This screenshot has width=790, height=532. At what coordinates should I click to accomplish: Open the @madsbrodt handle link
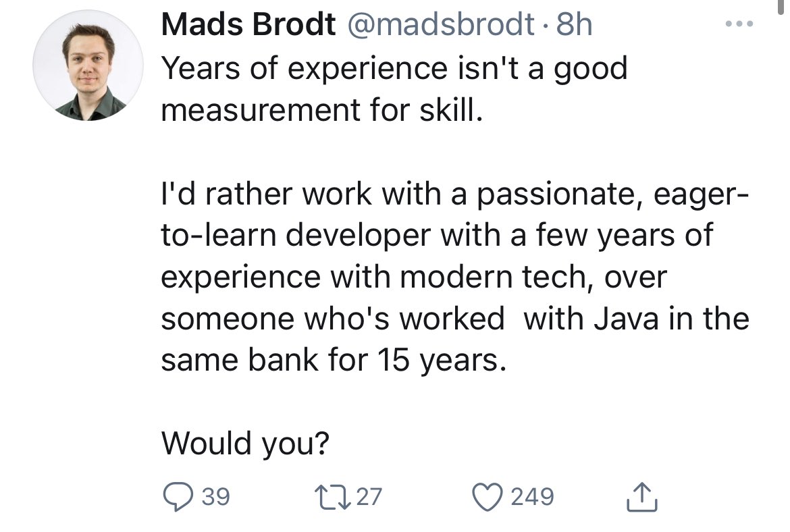coord(440,26)
